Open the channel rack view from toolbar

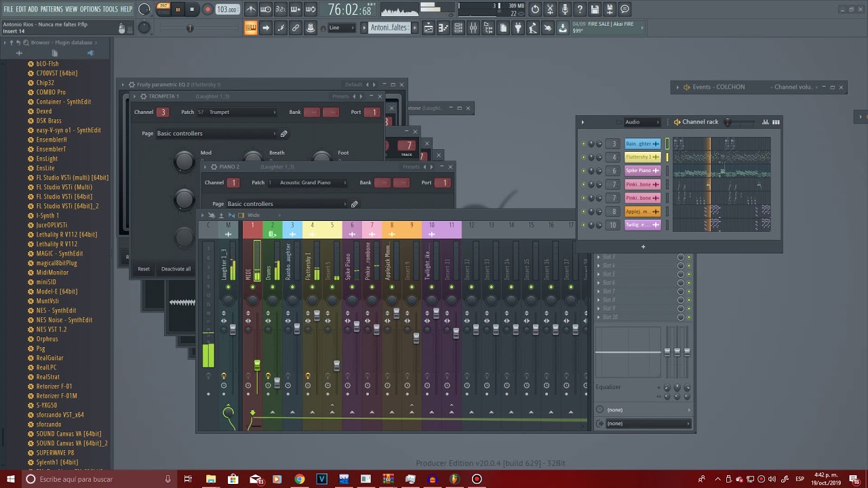tap(458, 28)
